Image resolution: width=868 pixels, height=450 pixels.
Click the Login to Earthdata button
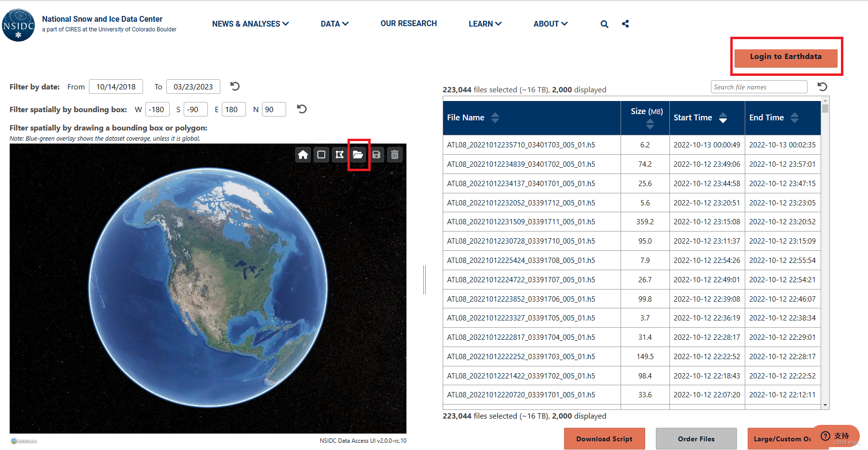(x=785, y=57)
